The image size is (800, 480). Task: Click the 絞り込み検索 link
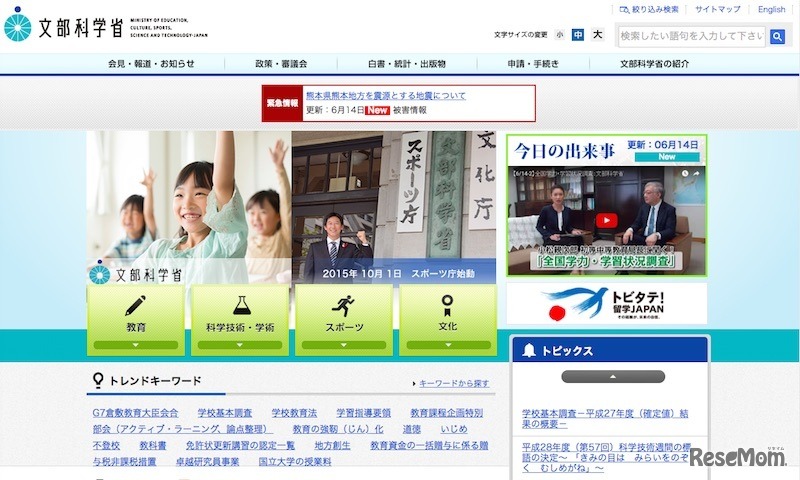point(649,9)
